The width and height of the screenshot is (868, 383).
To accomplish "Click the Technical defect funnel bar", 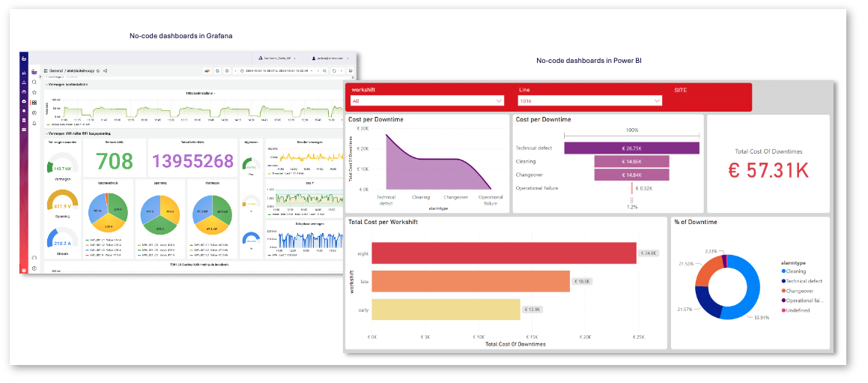I will [631, 148].
